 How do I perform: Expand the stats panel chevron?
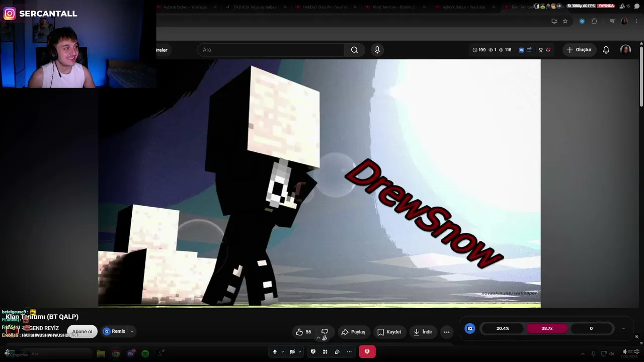(x=623, y=328)
